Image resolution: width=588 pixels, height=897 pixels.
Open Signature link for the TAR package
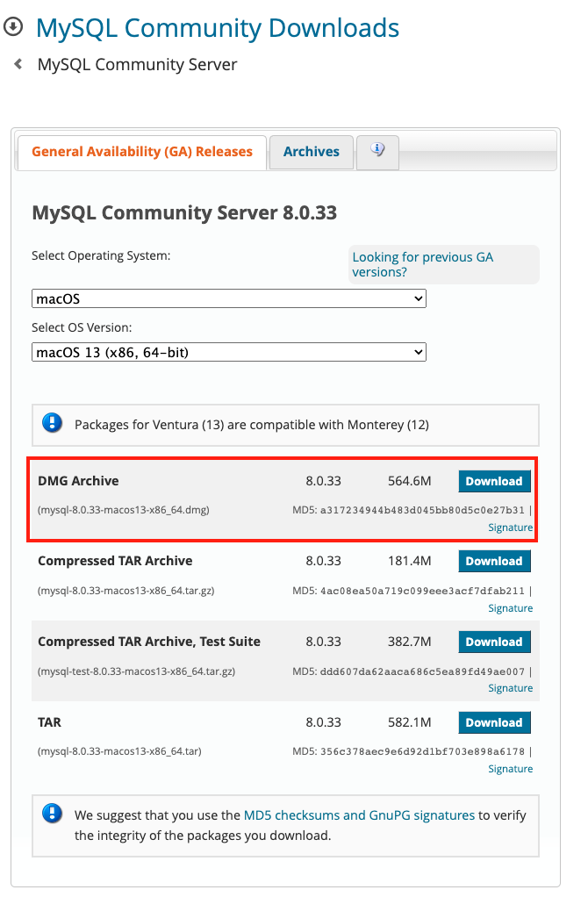pyautogui.click(x=510, y=769)
